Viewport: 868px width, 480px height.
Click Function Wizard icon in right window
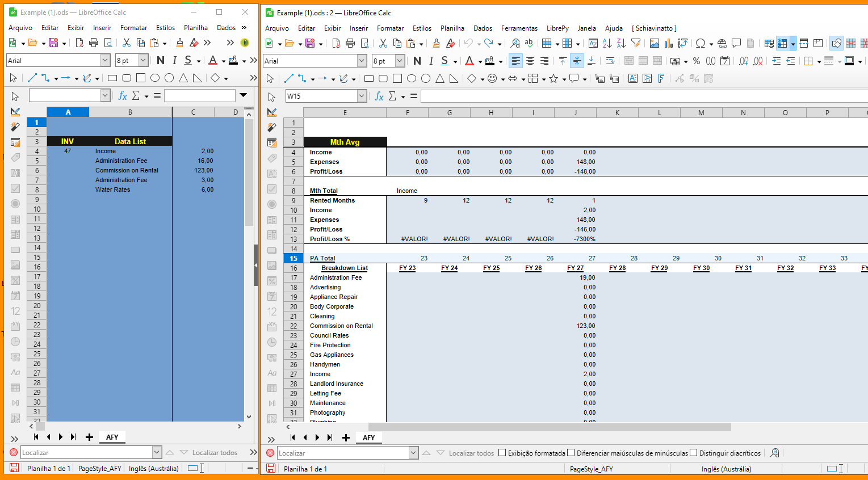379,96
